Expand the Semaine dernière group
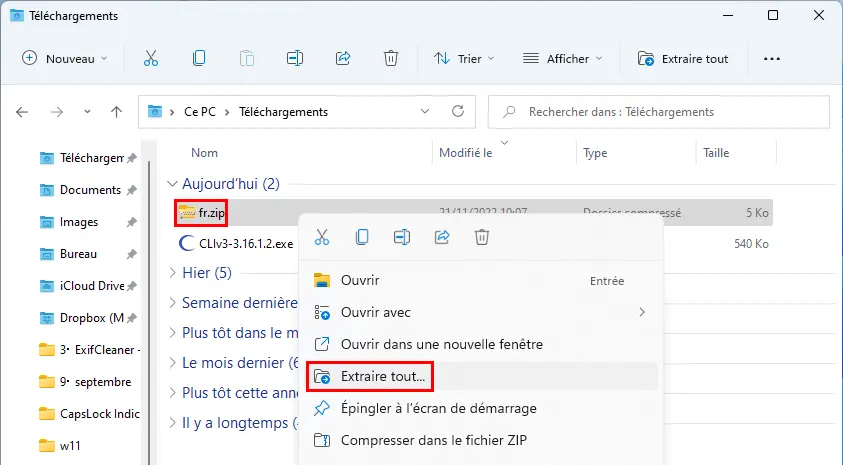 click(173, 303)
